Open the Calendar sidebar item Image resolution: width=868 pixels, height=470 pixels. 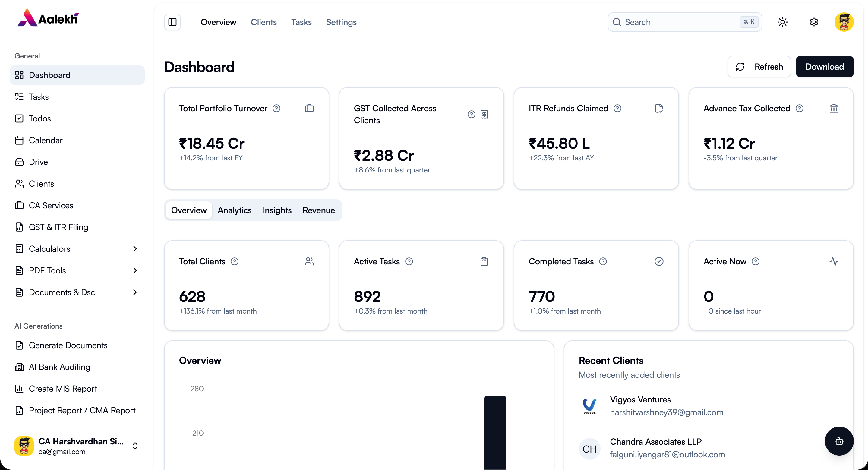46,140
